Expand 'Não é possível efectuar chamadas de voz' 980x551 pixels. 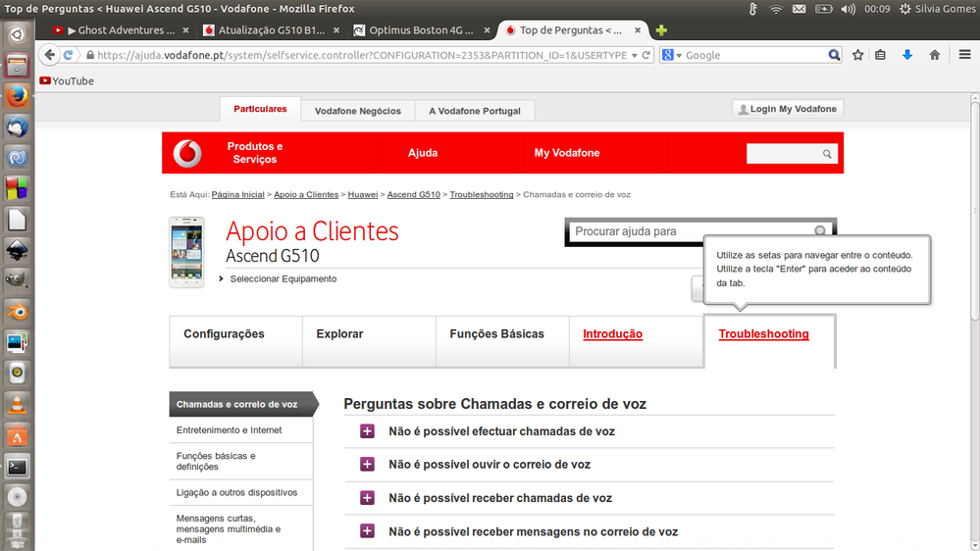[367, 431]
